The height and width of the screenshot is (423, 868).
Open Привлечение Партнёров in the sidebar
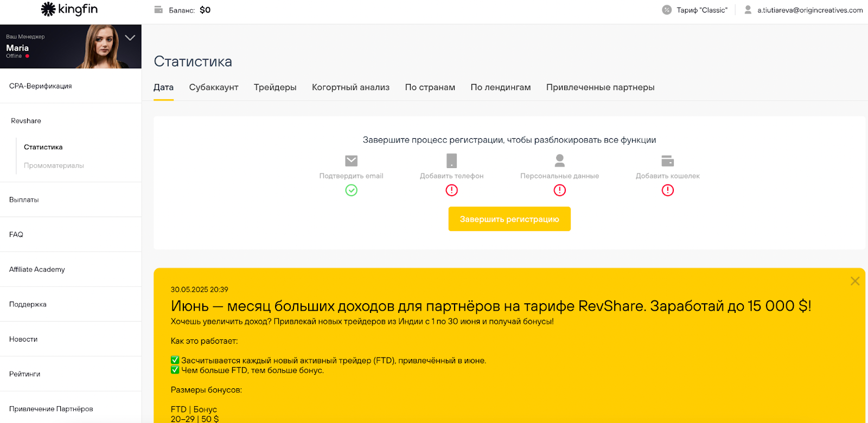coord(71,408)
